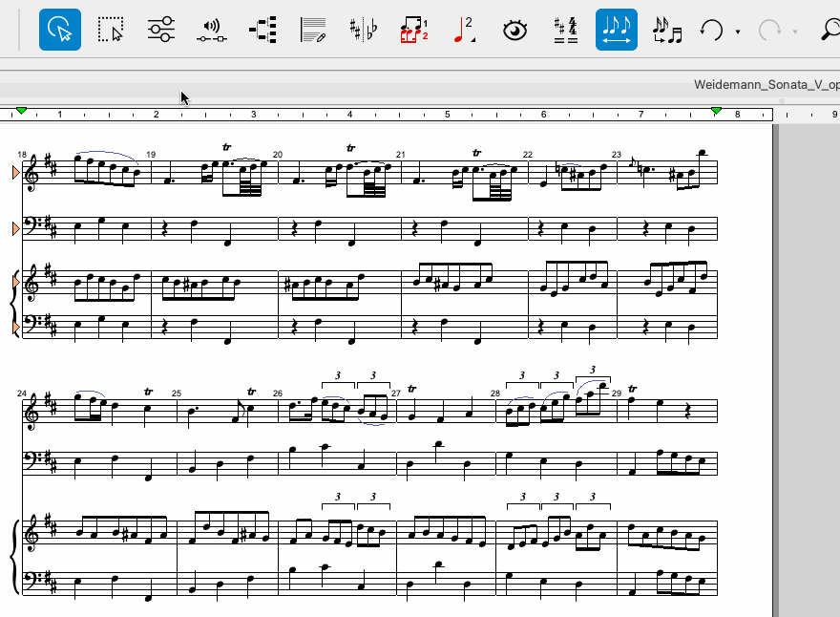Click ruler number 5
This screenshot has width=840, height=617.
point(448,115)
